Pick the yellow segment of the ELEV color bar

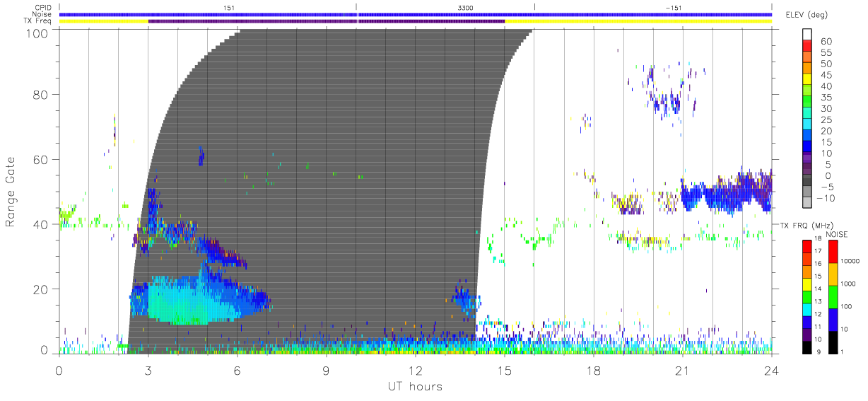808,80
